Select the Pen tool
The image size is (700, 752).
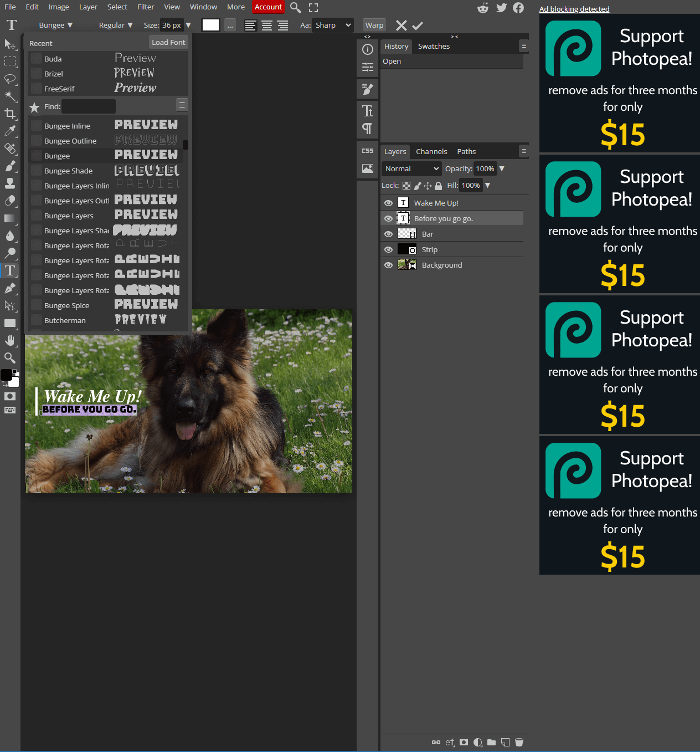click(10, 288)
